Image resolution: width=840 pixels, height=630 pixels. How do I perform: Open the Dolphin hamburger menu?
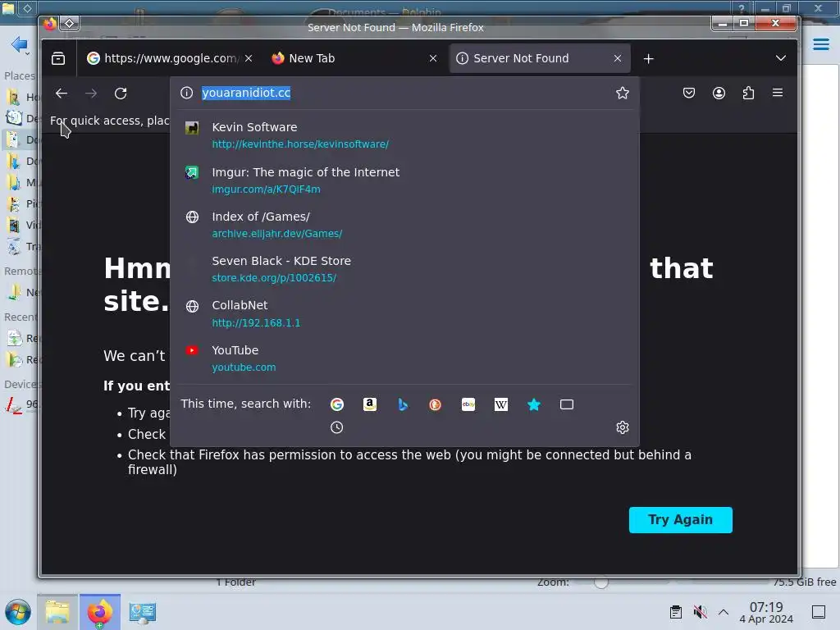(820, 44)
